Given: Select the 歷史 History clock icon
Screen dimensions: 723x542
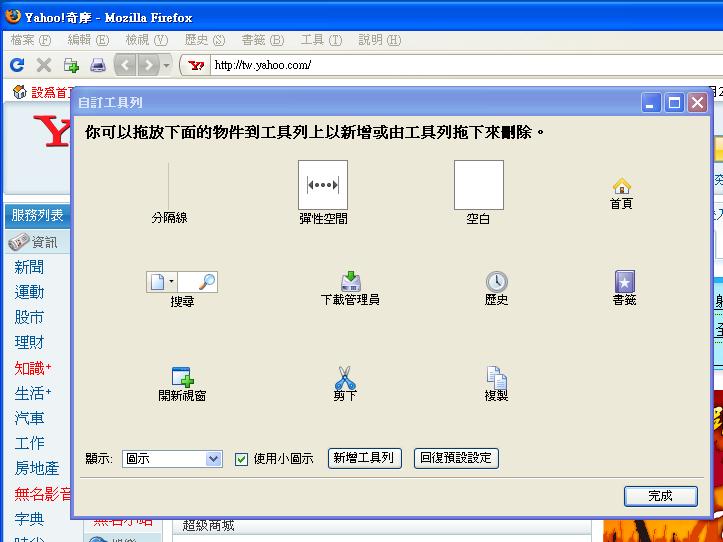Looking at the screenshot, I should tap(497, 289).
